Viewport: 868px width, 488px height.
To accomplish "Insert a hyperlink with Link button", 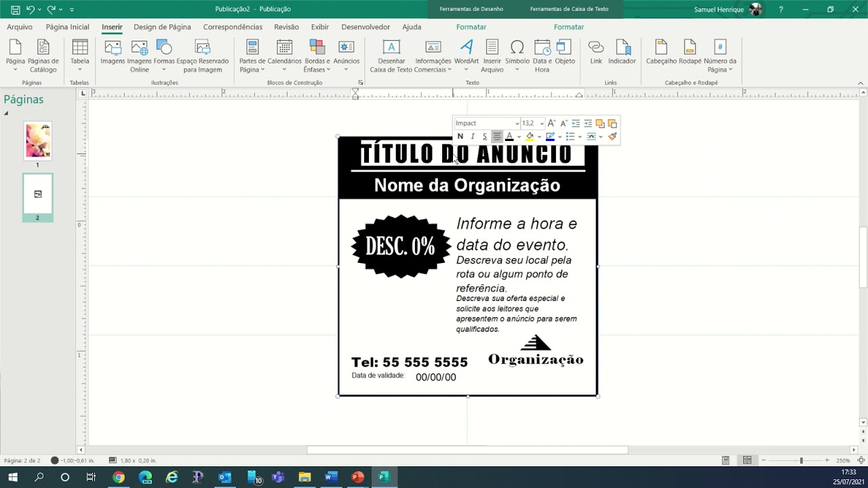I will [596, 52].
